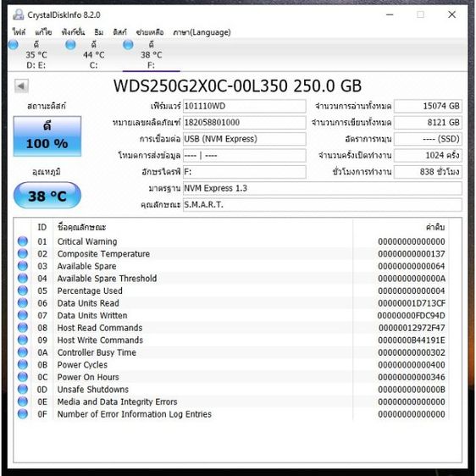The image size is (476, 476).
Task: Click the previous disk arrow button
Action: click(x=21, y=86)
